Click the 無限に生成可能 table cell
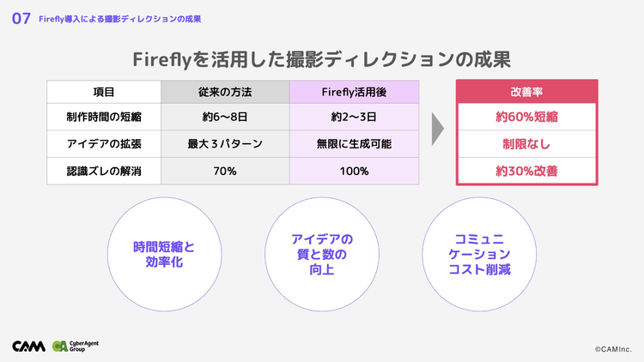This screenshot has width=644, height=362. point(354,143)
